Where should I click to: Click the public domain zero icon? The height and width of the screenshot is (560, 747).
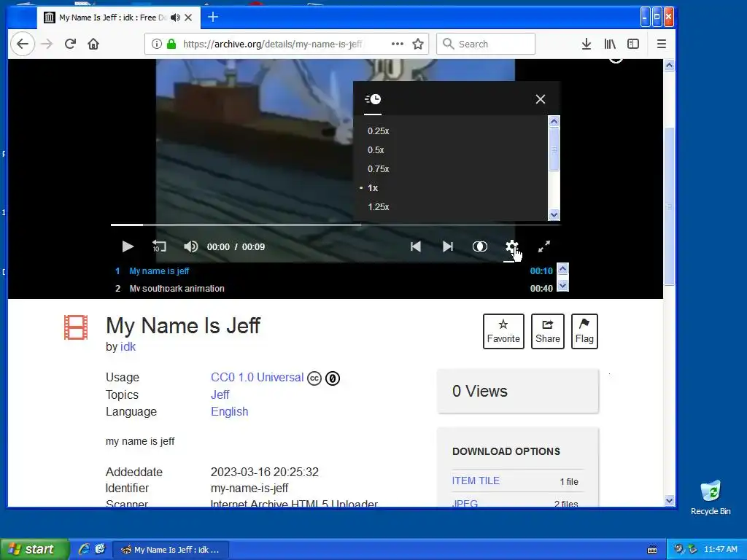point(333,378)
